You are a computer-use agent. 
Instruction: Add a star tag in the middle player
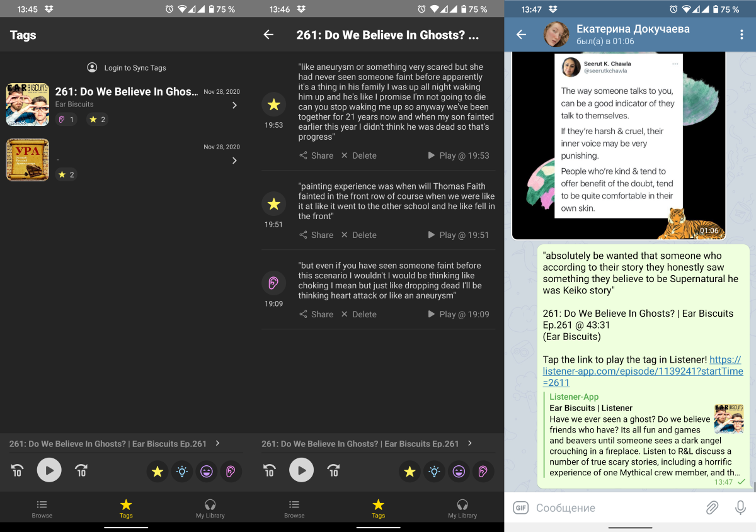pos(409,471)
